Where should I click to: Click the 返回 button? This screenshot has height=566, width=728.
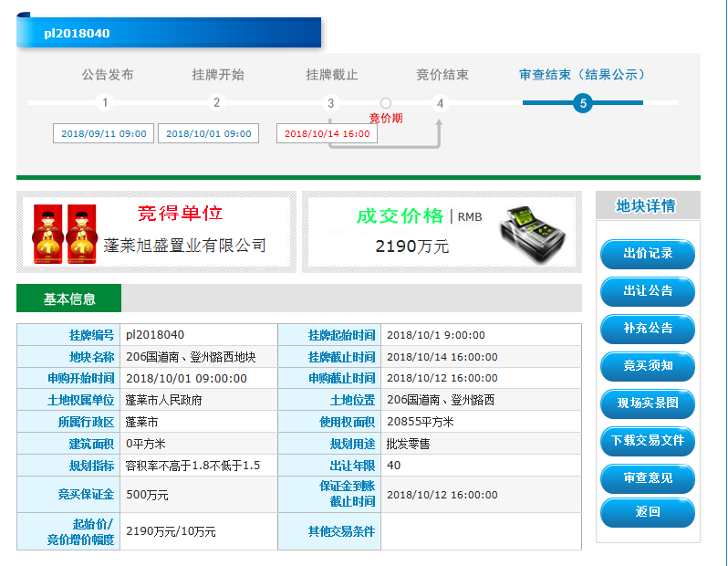click(x=647, y=512)
